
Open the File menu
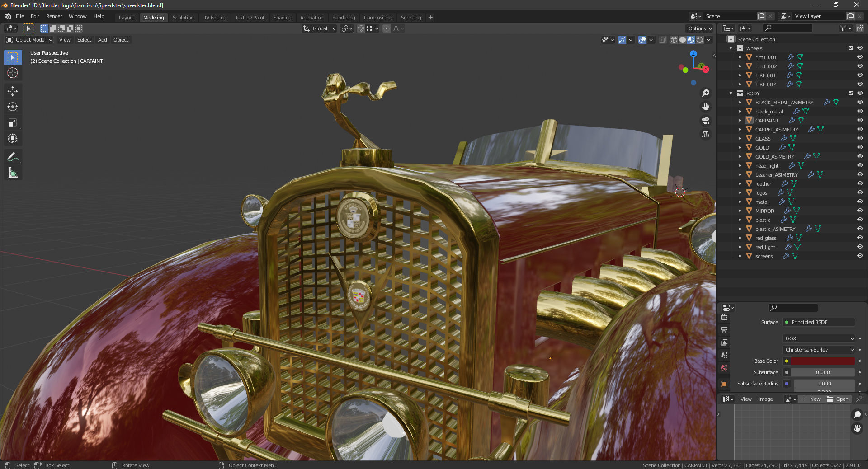(x=20, y=16)
